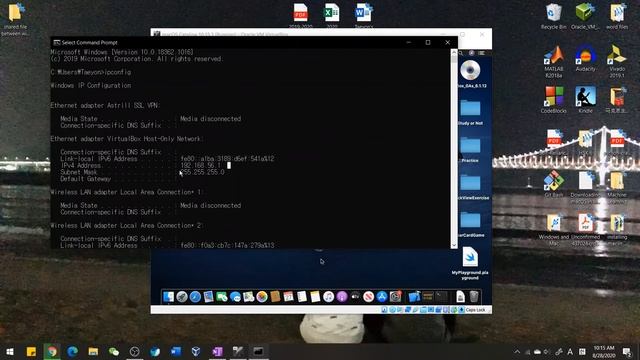This screenshot has height=360, width=640.
Task: Open CodeBlocks desktop shortcut
Action: (553, 100)
